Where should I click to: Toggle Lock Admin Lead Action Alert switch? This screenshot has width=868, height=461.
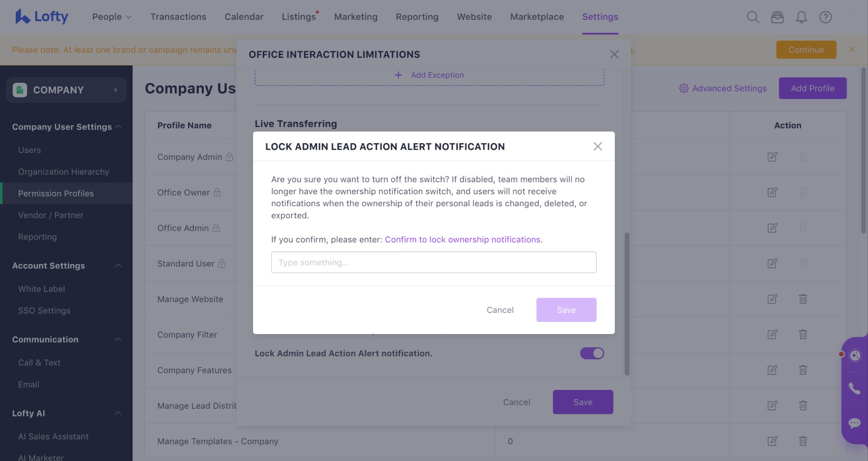point(592,353)
